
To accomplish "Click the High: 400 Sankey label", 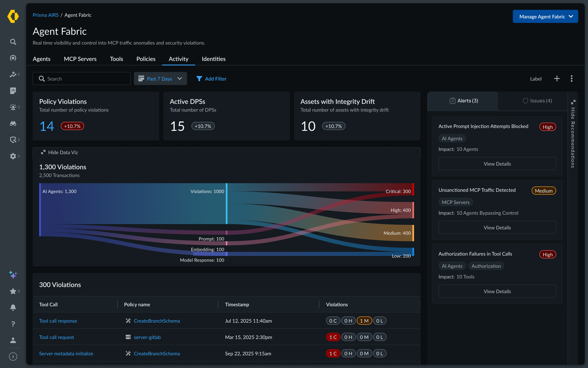I will click(401, 210).
